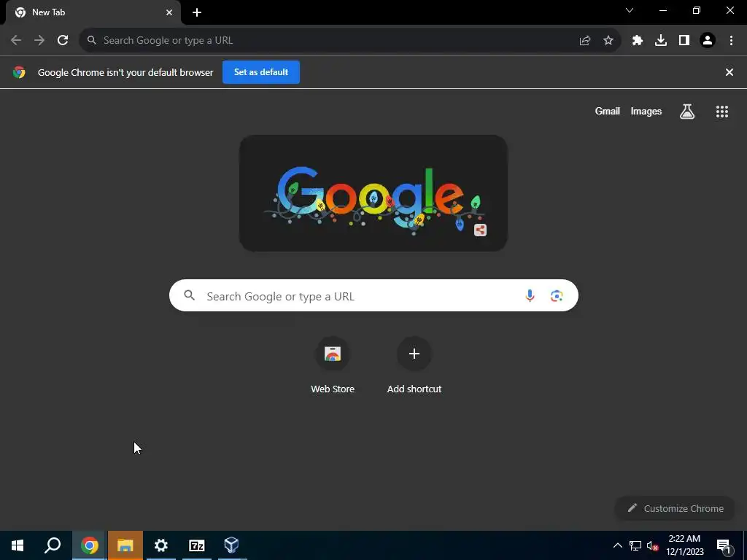Show hidden system tray icons
The height and width of the screenshot is (560, 747).
pyautogui.click(x=617, y=545)
